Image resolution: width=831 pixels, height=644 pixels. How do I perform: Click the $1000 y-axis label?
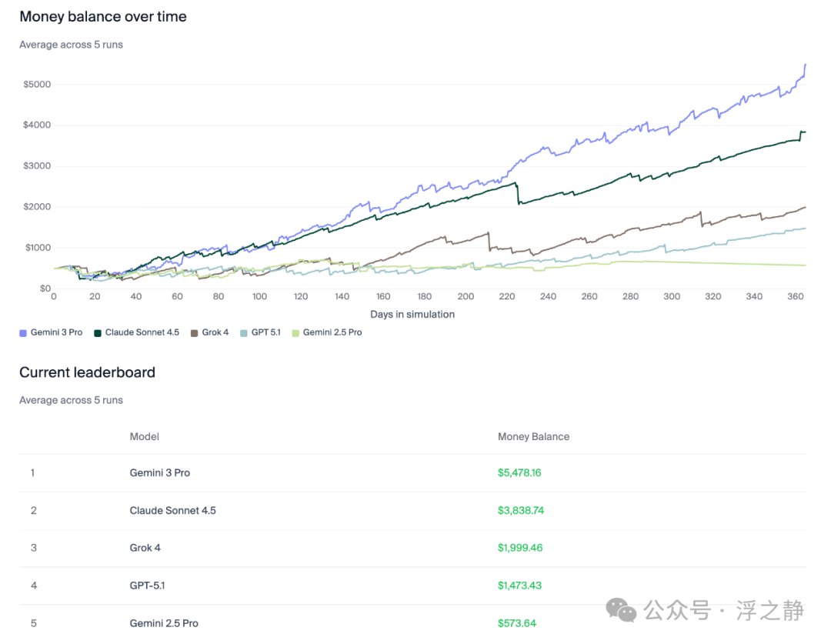click(x=38, y=248)
